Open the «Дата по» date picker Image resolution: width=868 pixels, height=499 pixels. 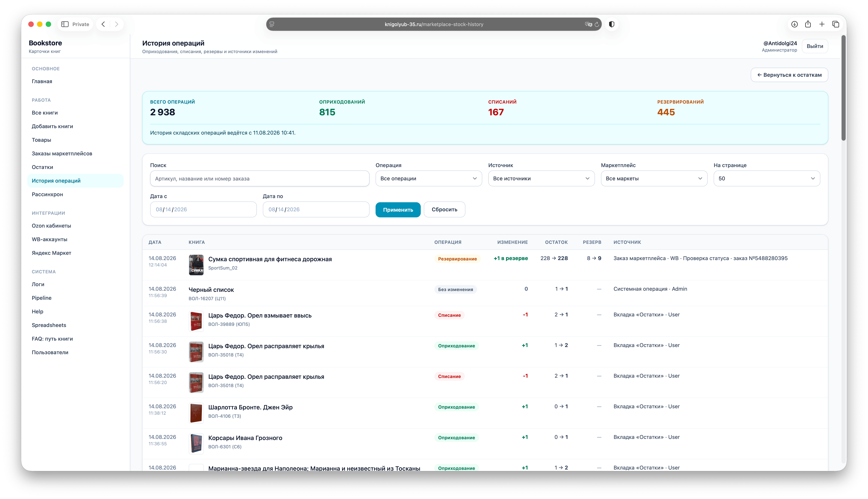[x=316, y=209]
